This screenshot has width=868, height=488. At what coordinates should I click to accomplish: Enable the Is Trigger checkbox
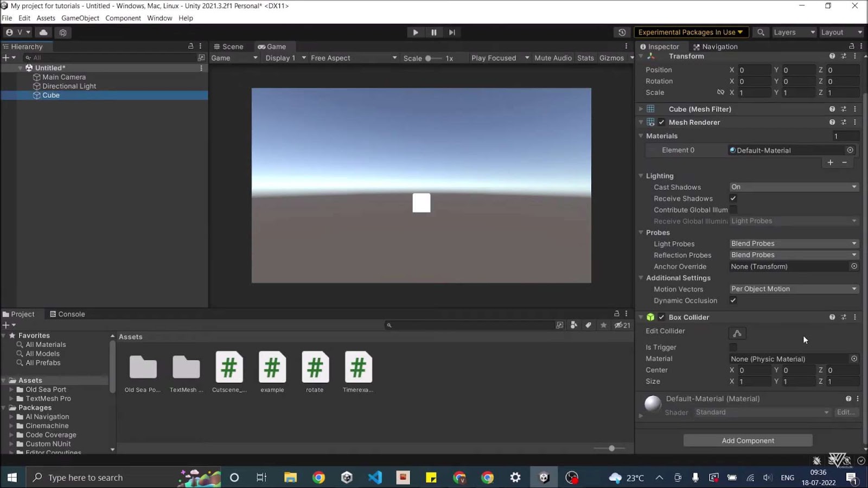coord(733,347)
